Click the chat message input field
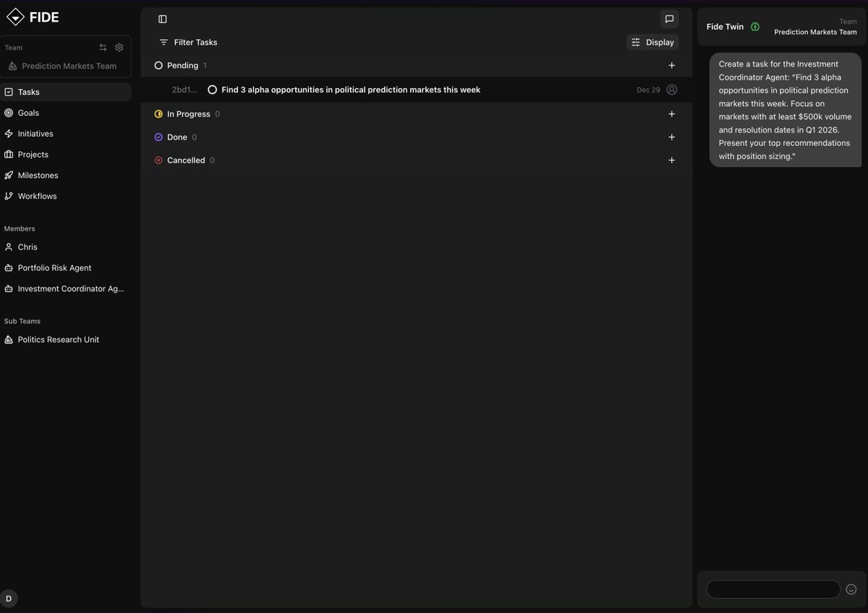 [773, 589]
